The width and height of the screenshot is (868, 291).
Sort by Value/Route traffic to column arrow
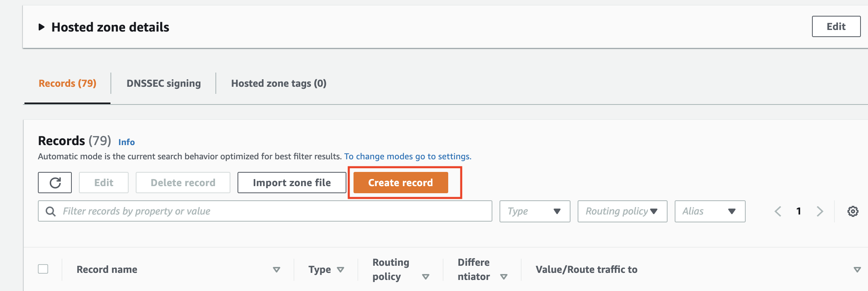click(x=857, y=270)
